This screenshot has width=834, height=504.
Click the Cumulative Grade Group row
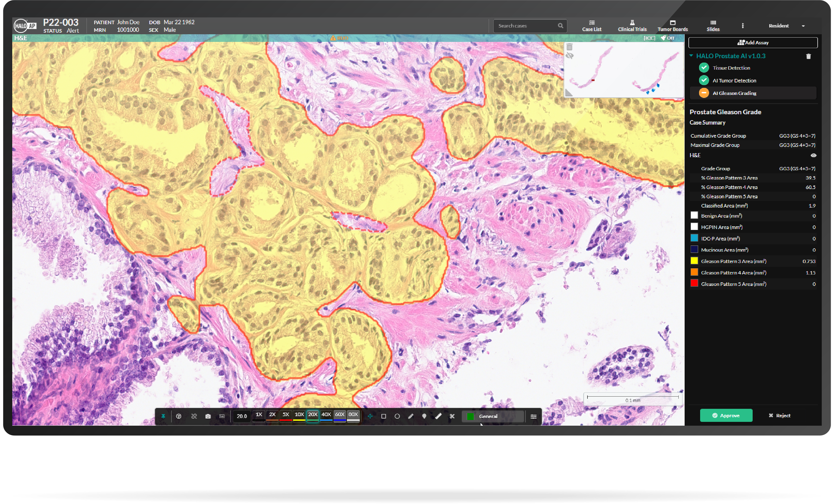pos(753,136)
